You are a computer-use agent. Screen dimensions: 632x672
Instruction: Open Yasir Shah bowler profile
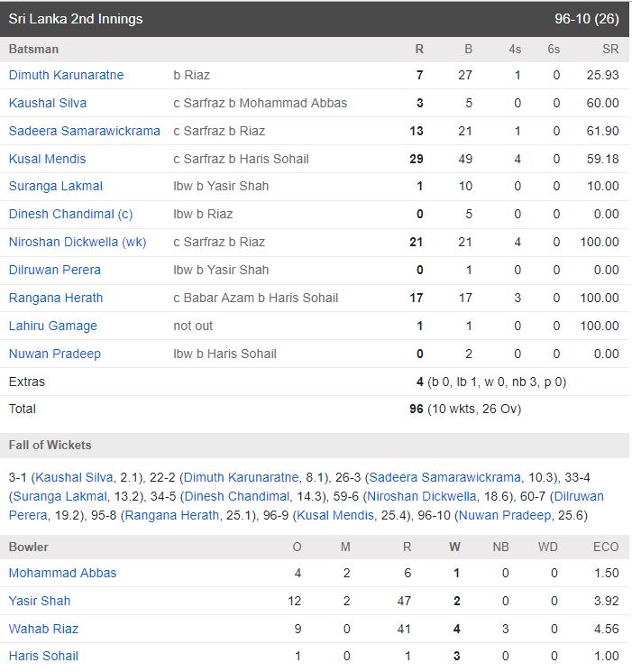click(x=40, y=601)
